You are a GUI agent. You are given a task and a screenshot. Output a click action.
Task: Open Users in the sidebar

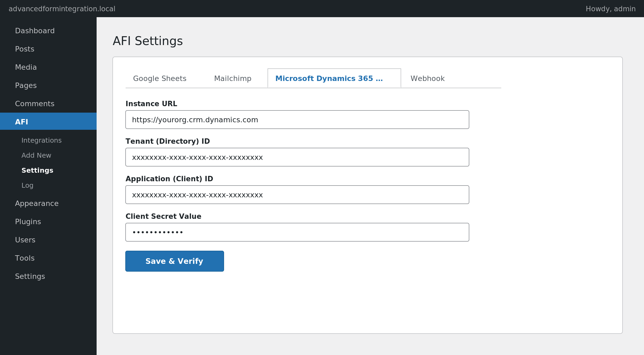pyautogui.click(x=48, y=240)
